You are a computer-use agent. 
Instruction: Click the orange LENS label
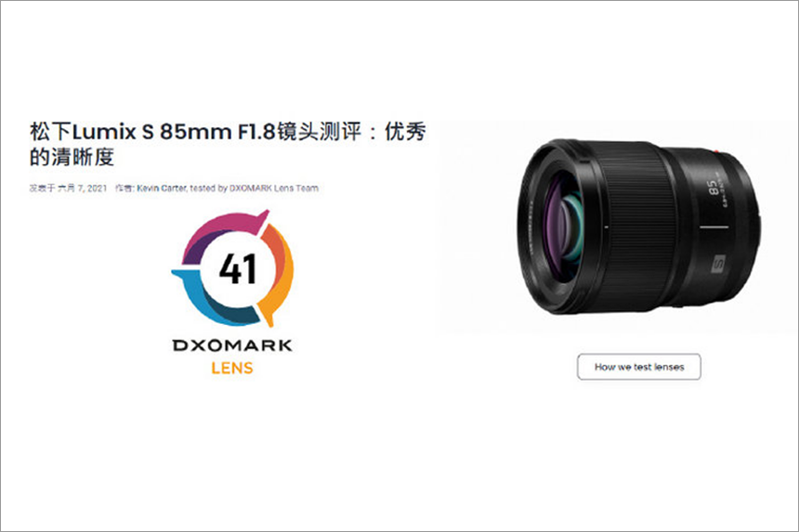232,368
